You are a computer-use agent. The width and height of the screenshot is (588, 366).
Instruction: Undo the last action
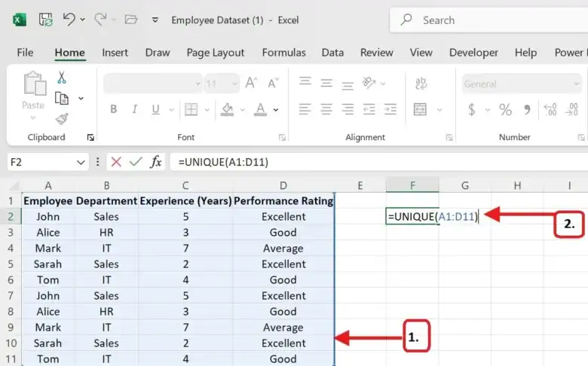[x=69, y=19]
